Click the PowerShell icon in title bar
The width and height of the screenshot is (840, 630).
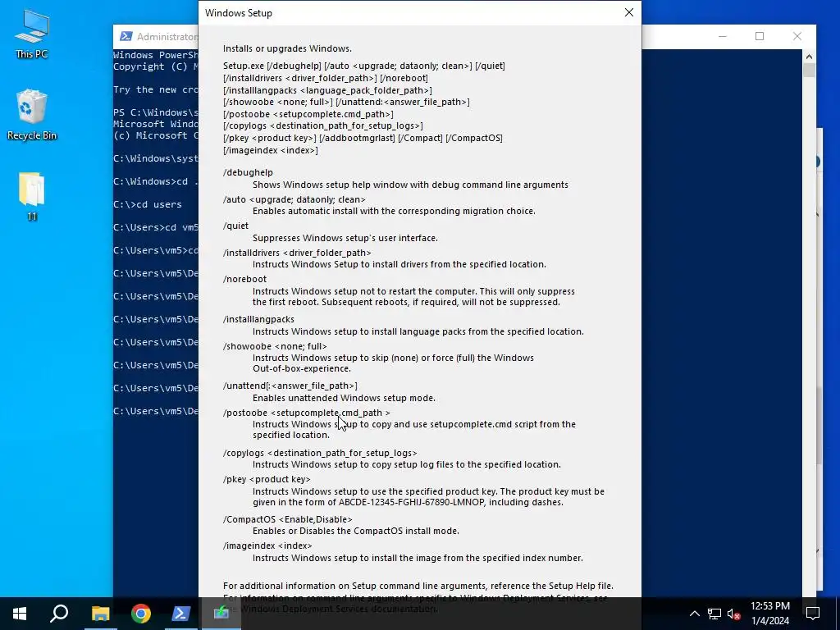pos(126,36)
